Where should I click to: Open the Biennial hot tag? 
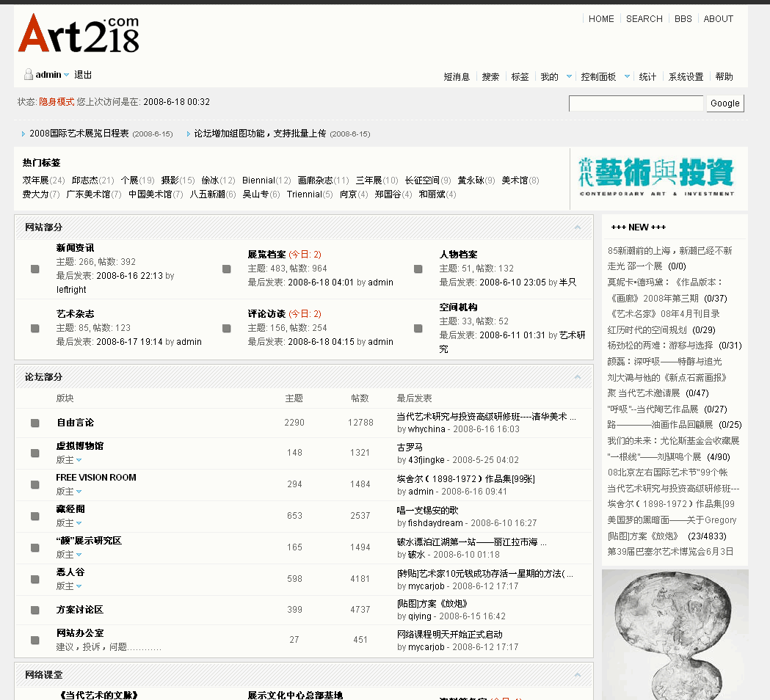[258, 181]
